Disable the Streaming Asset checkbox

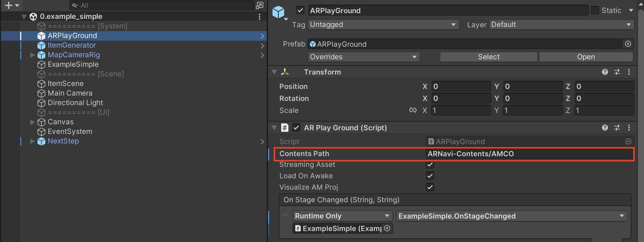[430, 164]
